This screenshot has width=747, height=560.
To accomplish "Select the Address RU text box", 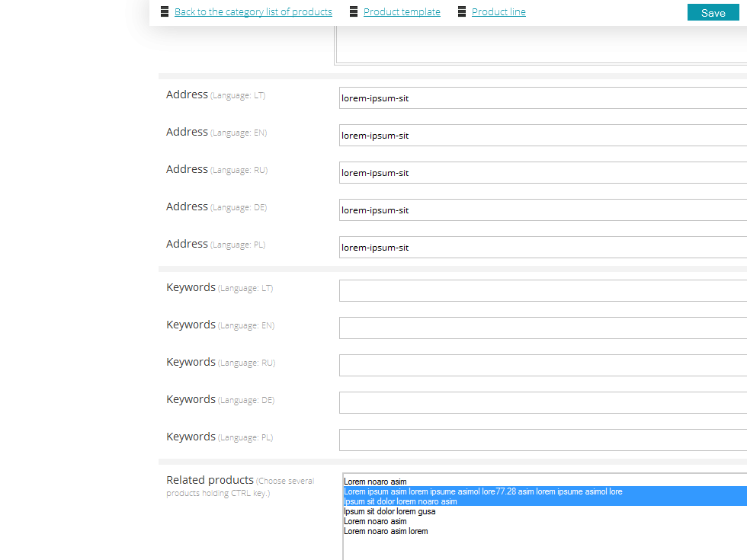I will [543, 173].
